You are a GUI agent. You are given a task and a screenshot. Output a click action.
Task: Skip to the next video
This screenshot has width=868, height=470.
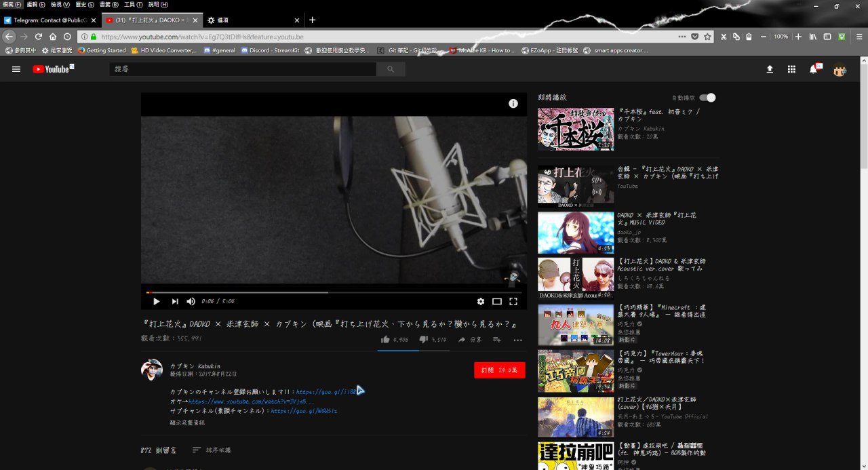pos(175,301)
